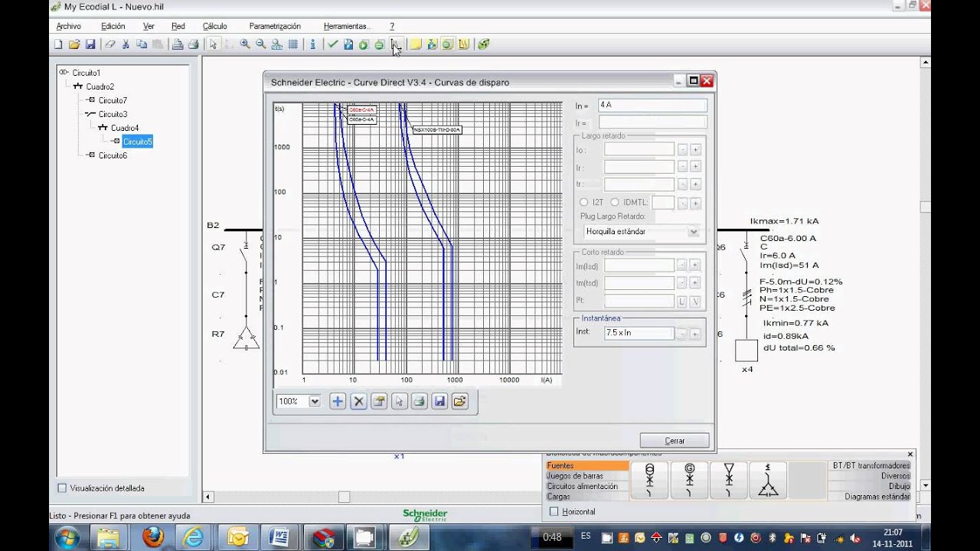Screen dimensions: 980x551
Task: Open print preview icon in main toolbar
Action: click(178, 44)
